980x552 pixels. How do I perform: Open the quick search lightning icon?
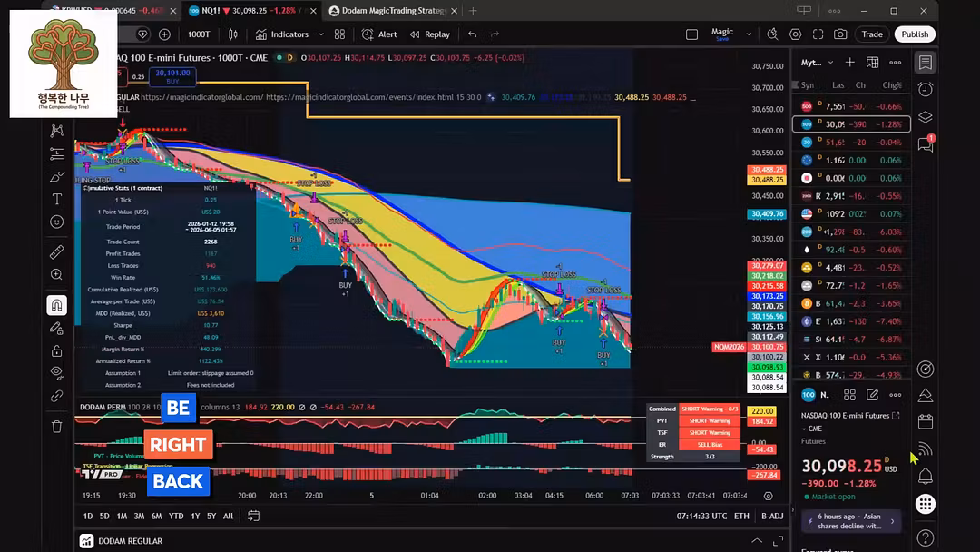[x=772, y=34]
